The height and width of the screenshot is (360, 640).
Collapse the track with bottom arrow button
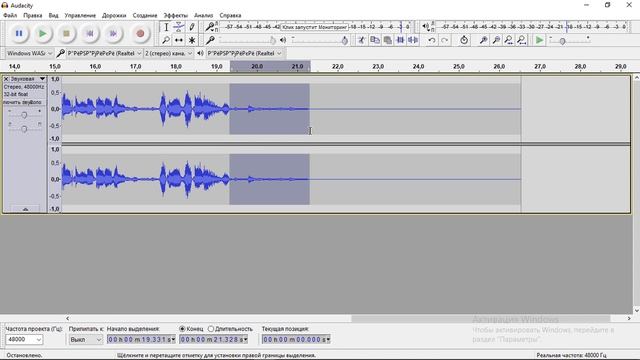(x=25, y=209)
